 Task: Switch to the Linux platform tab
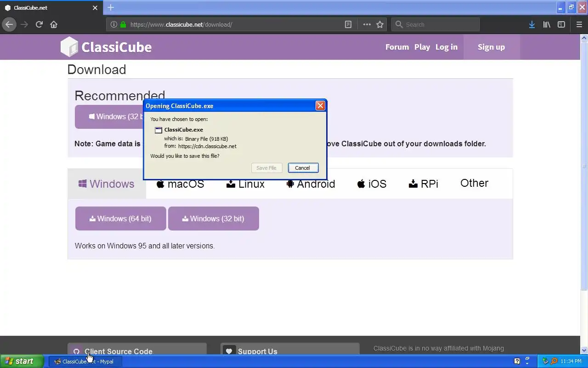[246, 184]
